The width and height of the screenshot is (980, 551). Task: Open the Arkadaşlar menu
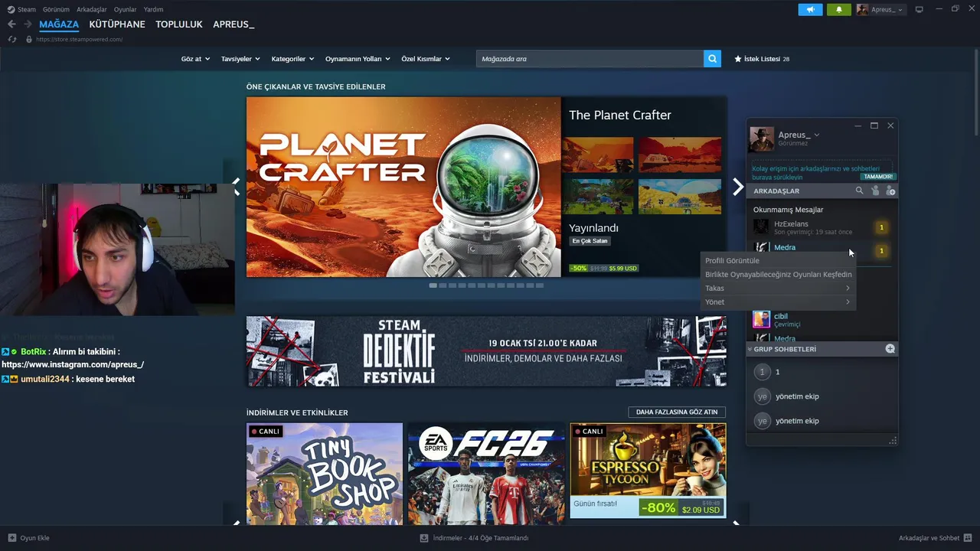(92, 9)
